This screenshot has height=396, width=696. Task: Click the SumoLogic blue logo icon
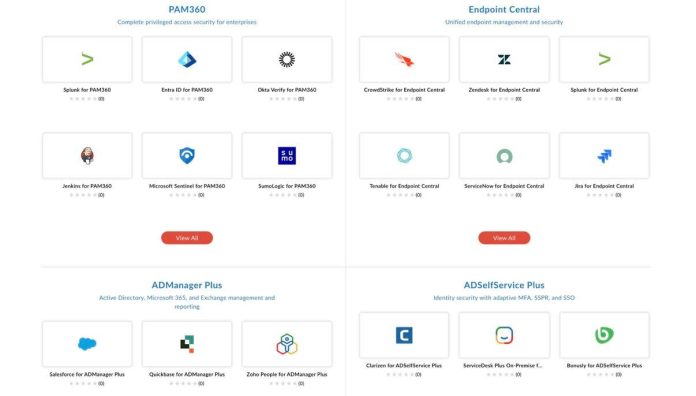(287, 156)
